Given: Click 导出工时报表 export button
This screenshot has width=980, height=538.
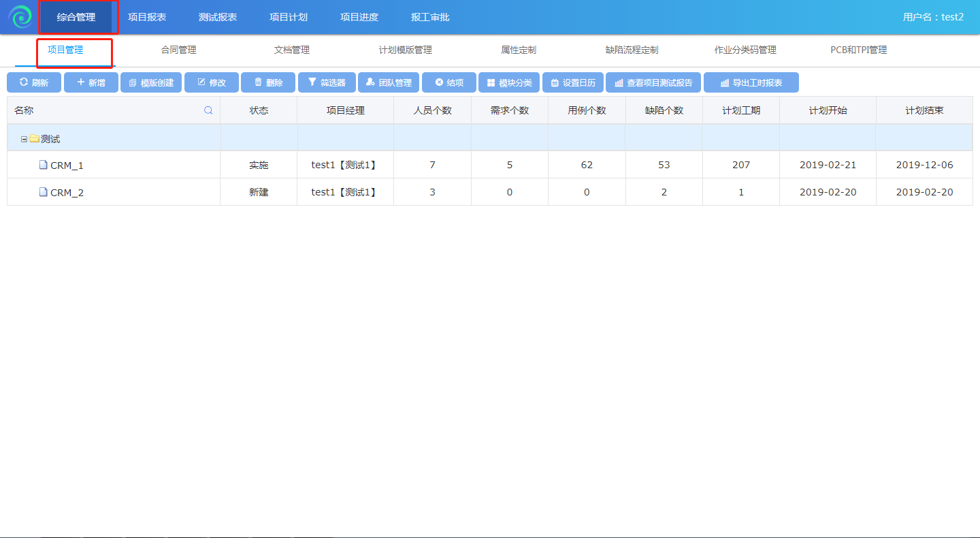Looking at the screenshot, I should 751,82.
